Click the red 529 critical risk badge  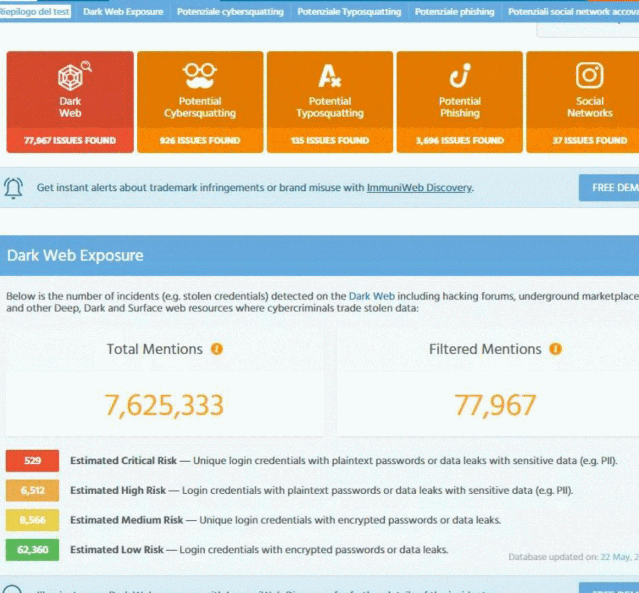(x=33, y=461)
